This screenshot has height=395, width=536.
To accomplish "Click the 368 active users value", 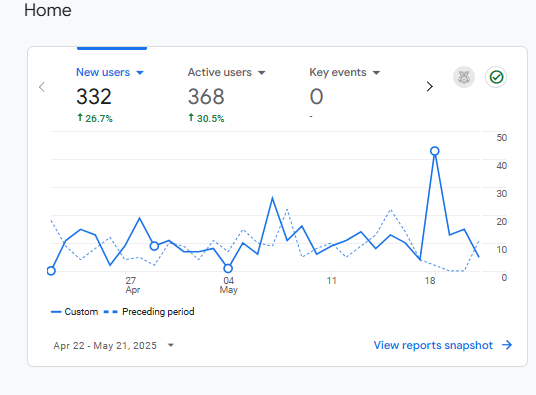I will (x=206, y=97).
